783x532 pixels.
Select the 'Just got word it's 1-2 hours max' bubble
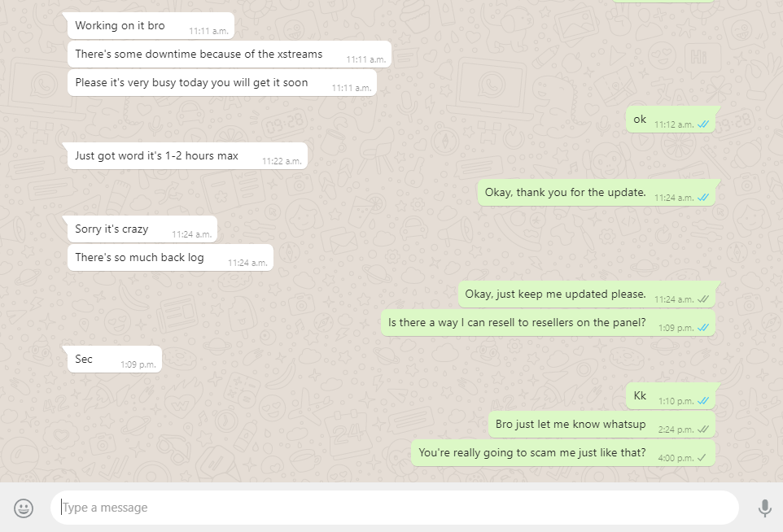click(187, 155)
